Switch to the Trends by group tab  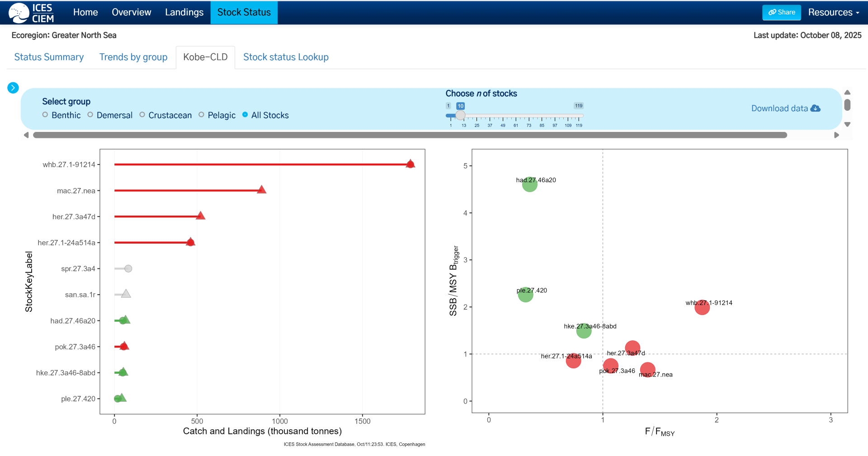133,57
